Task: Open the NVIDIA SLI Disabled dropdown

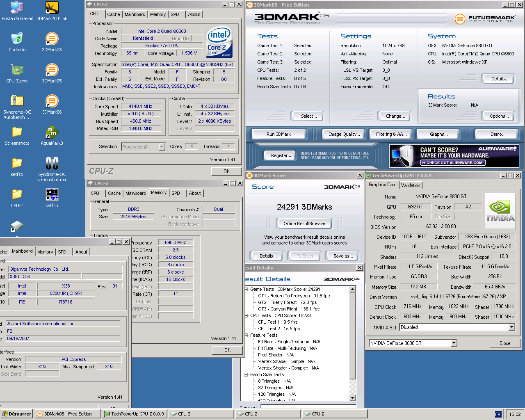Action: click(x=457, y=327)
